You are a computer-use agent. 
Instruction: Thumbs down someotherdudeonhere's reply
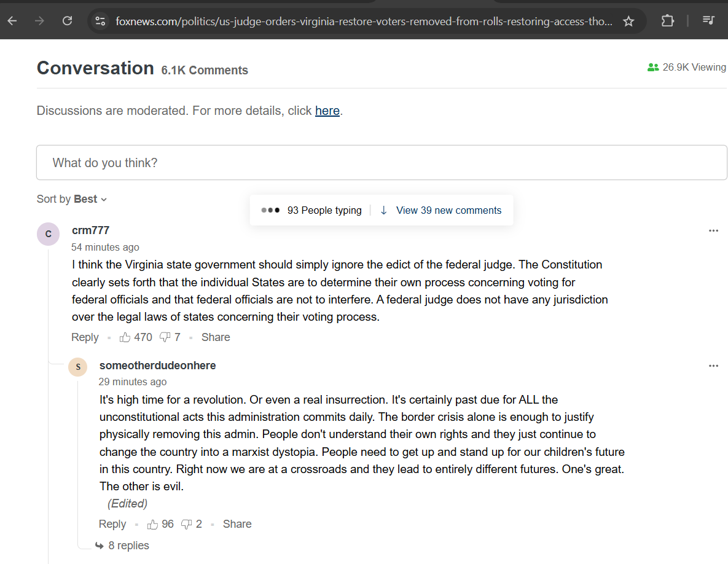click(186, 525)
